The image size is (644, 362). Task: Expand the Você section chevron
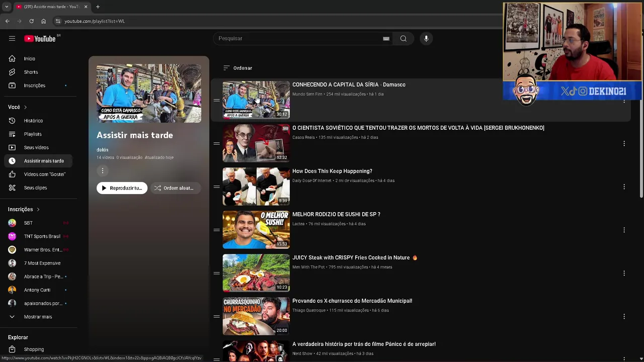pos(25,107)
